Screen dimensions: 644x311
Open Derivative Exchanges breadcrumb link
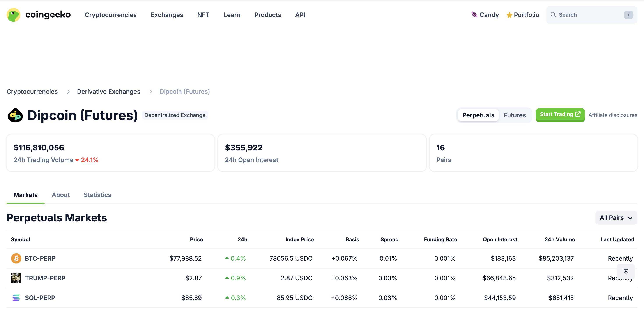[108, 92]
